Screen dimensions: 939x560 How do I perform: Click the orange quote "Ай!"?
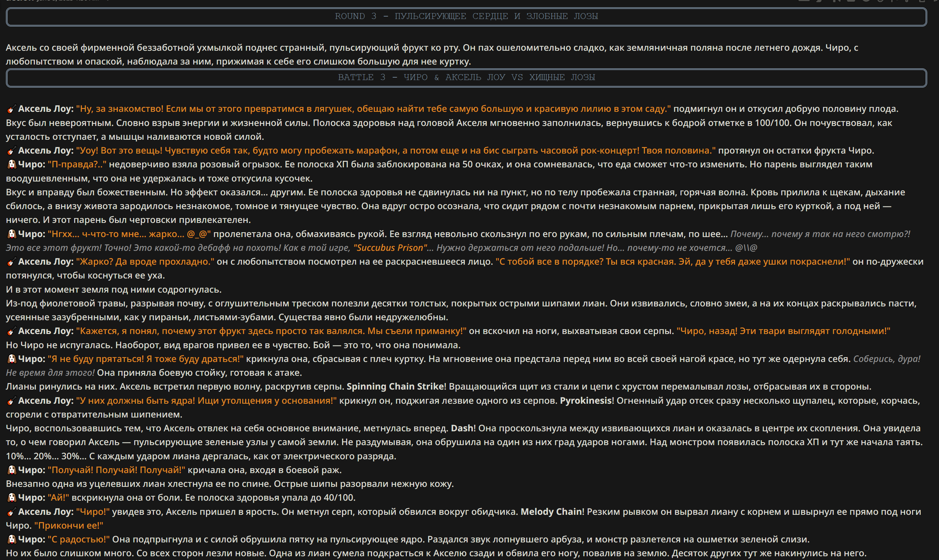point(59,498)
